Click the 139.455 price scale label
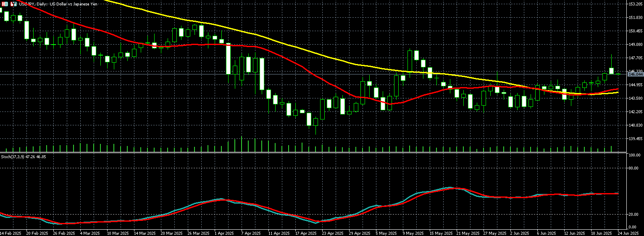This screenshot has height=236, width=644. click(x=635, y=138)
